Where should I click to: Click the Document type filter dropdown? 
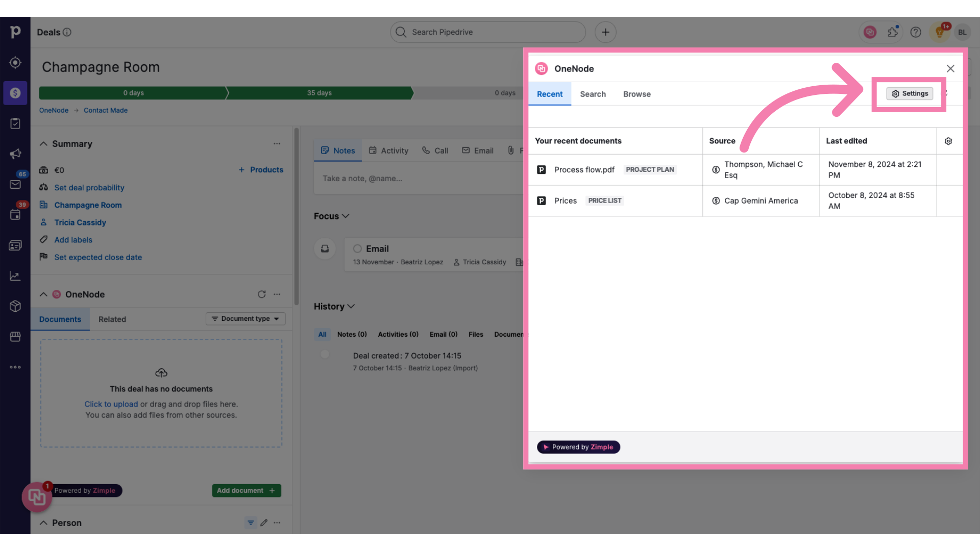(x=245, y=318)
